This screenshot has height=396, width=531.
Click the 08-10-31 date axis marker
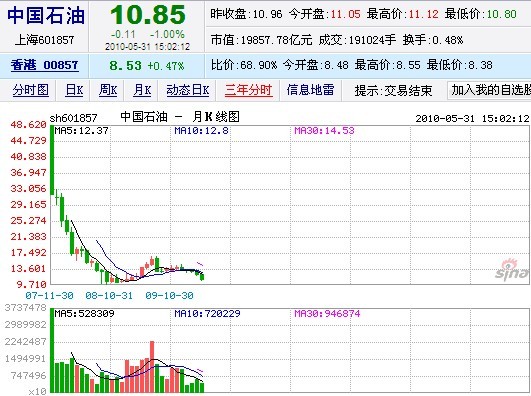point(109,296)
